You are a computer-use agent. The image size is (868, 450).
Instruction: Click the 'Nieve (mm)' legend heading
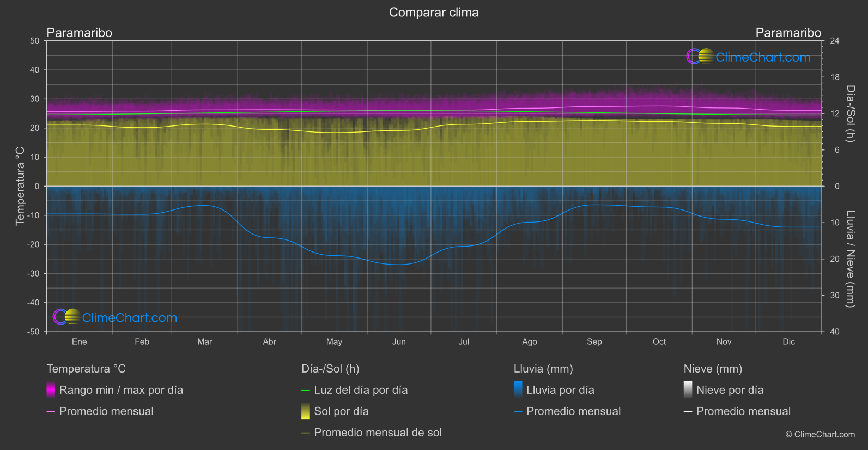(713, 369)
